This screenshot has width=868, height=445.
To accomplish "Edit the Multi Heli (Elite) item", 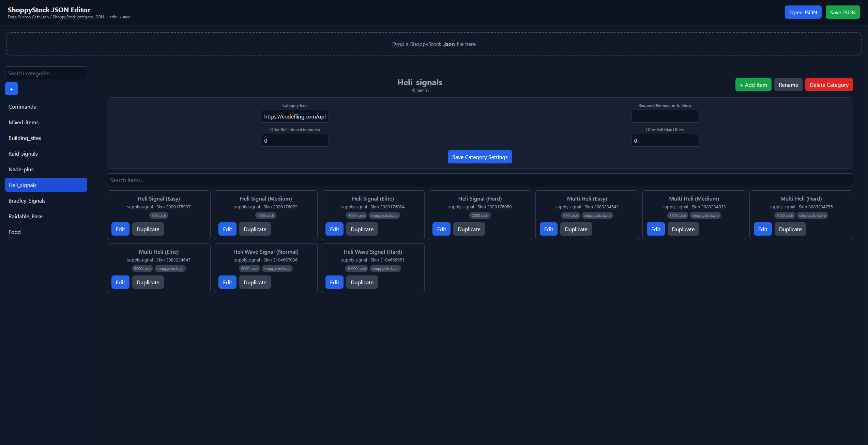I will tap(120, 282).
